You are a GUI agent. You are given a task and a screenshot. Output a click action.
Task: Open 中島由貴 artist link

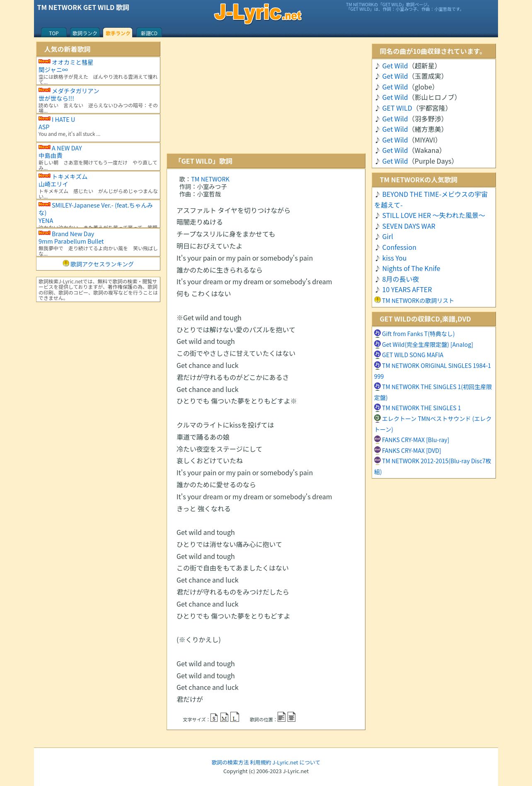point(50,155)
